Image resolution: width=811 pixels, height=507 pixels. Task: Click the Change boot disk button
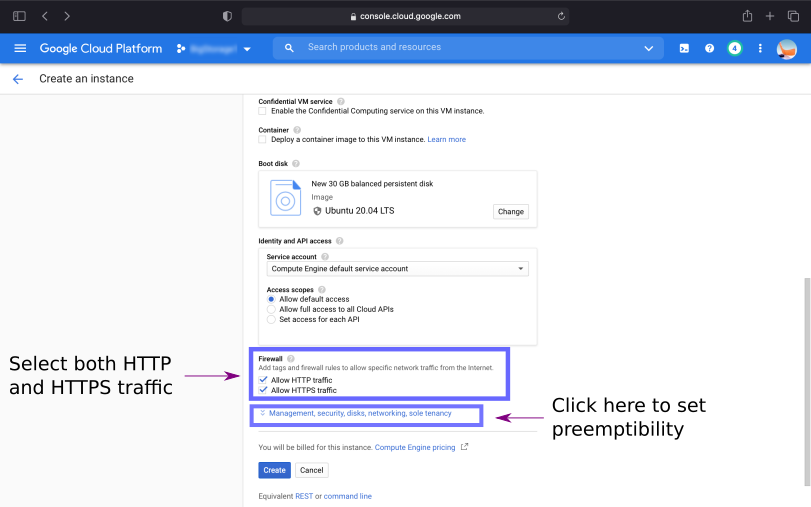point(510,212)
